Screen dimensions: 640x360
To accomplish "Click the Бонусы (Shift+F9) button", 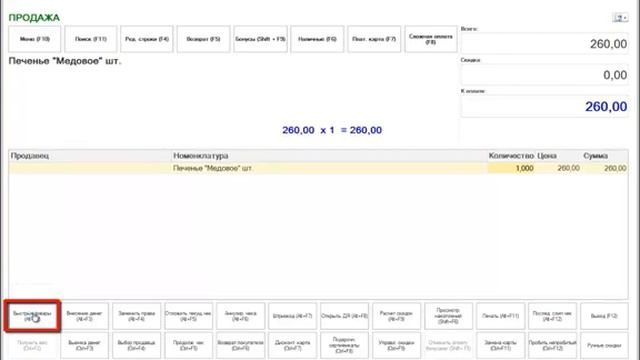I will pos(260,39).
